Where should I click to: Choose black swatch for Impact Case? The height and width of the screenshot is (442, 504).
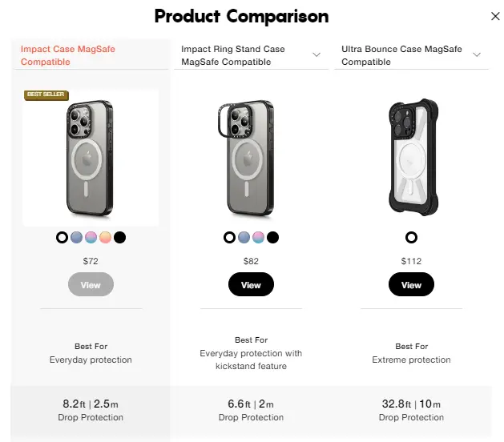click(x=119, y=237)
